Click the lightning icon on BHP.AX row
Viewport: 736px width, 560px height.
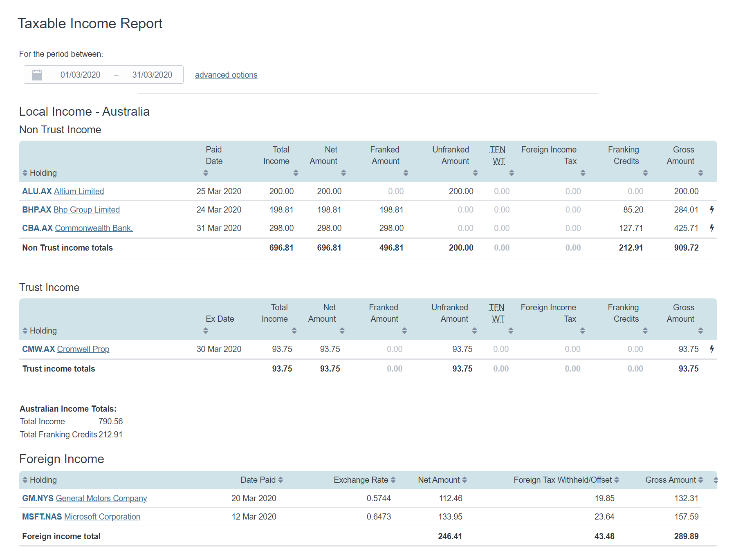712,210
